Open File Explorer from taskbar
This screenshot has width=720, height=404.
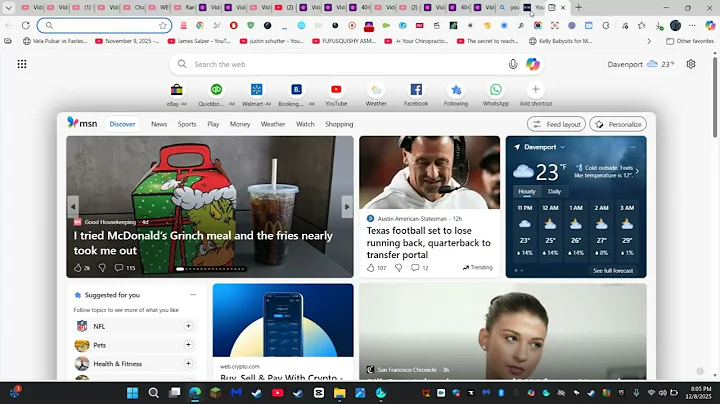pos(339,393)
